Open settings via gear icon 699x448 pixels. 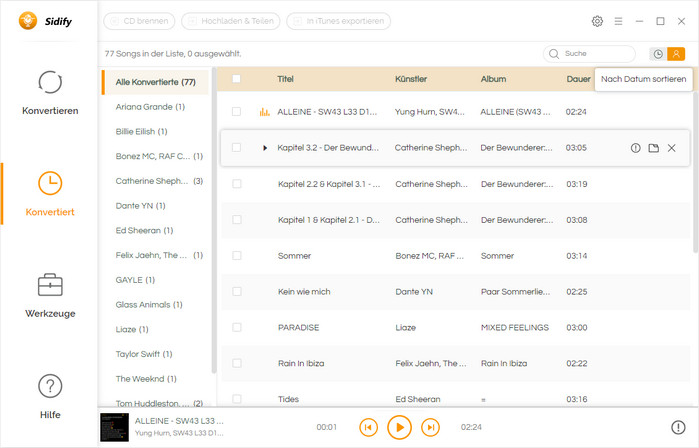[x=597, y=21]
